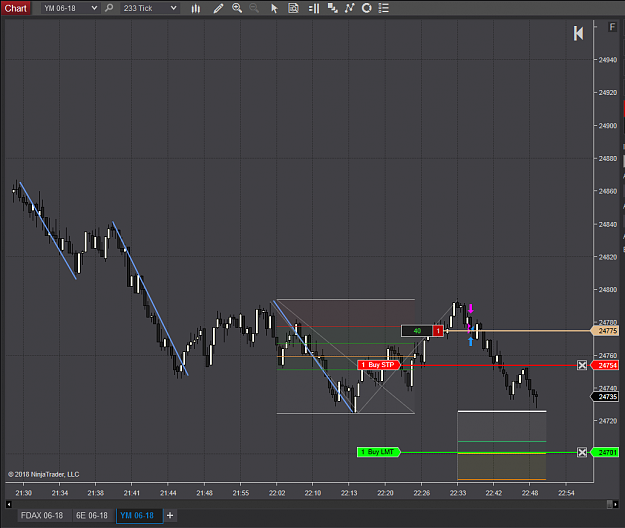Click the 22:54 time axis label
Viewport: 625px width, 528px height.
566,493
